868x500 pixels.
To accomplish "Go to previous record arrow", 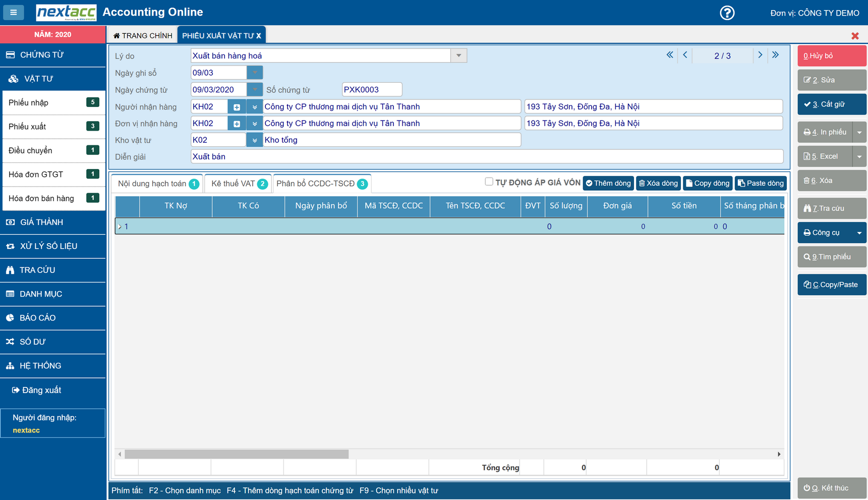I will (685, 55).
